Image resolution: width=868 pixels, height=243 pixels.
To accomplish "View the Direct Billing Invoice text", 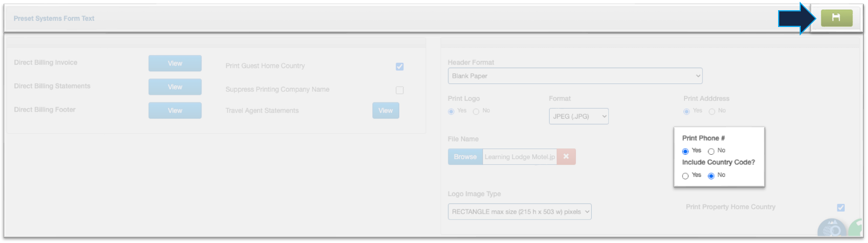I will pos(175,63).
